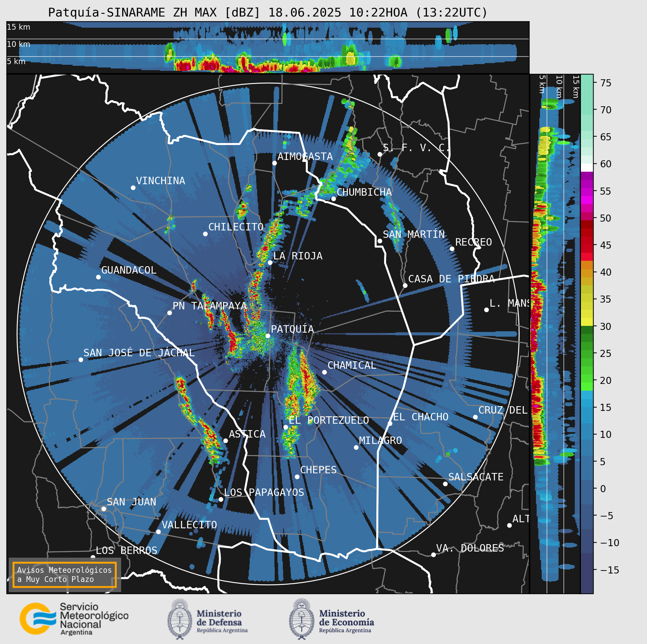Click the 30 dBZ scale label
The width and height of the screenshot is (647, 644).
[x=605, y=327]
